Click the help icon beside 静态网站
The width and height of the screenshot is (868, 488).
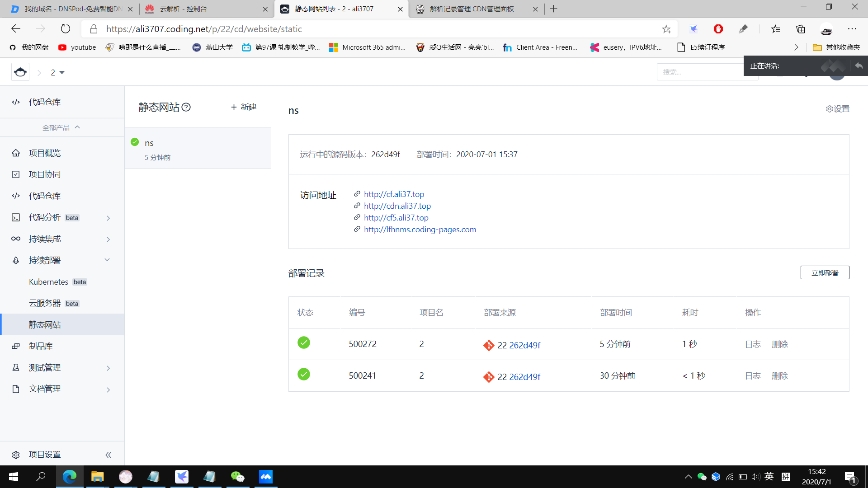point(186,107)
